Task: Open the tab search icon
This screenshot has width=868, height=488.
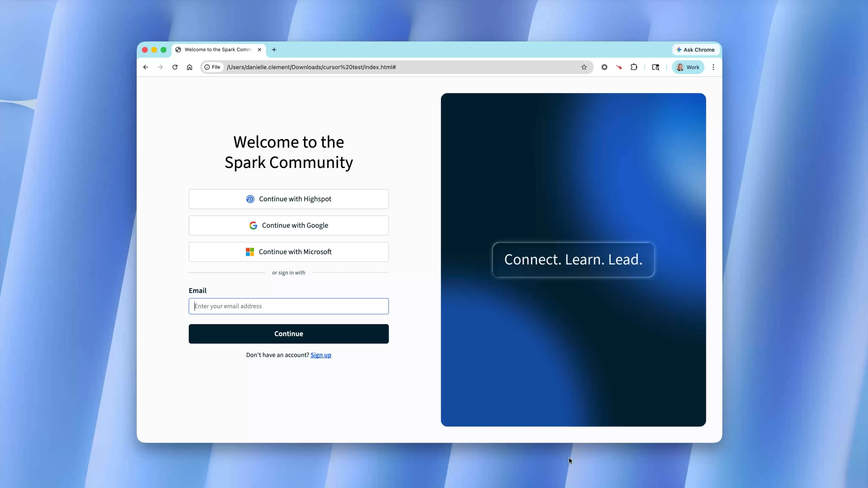Action: coord(655,67)
